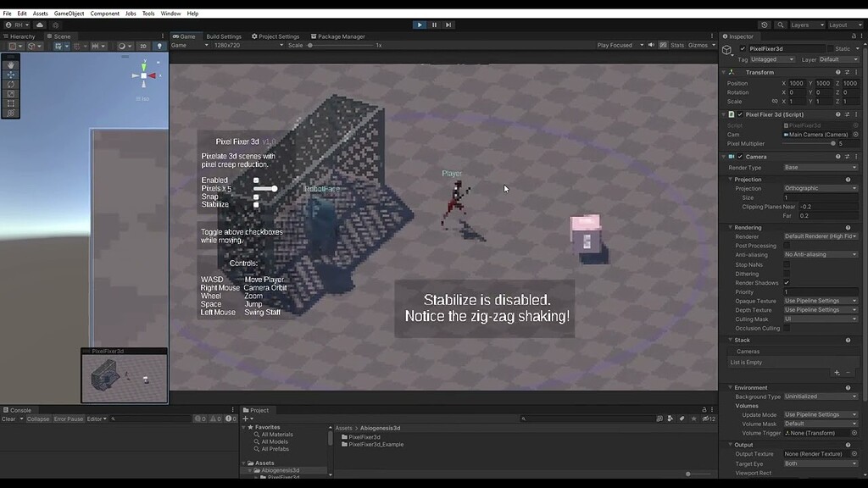This screenshot has height=488, width=868.
Task: Open the Layer Default dropdown
Action: click(x=838, y=58)
